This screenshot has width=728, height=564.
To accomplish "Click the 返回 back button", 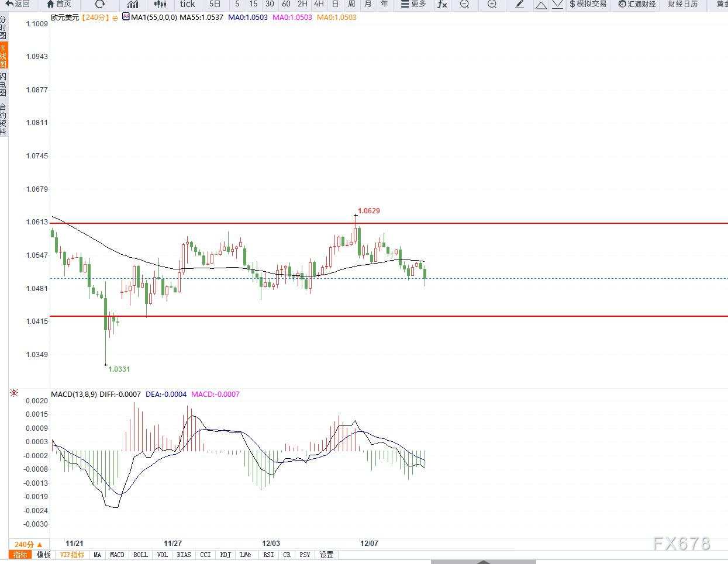I will tap(18, 4).
